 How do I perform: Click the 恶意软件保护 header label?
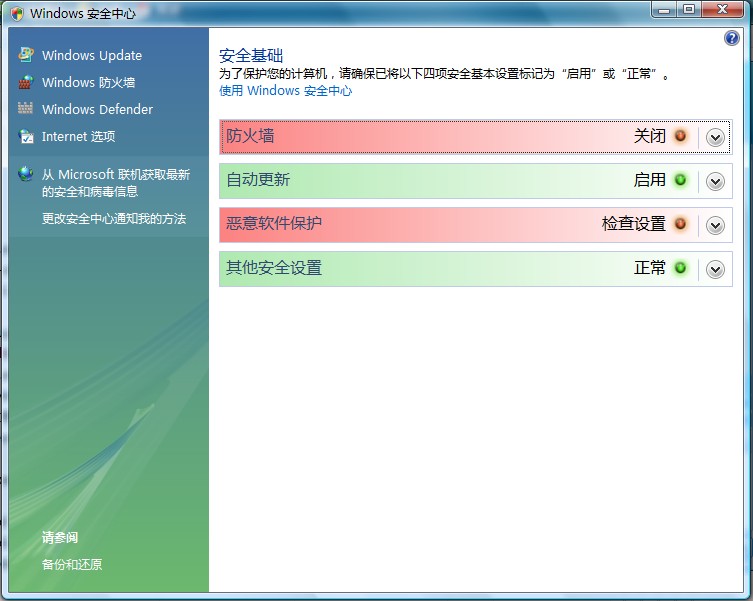274,223
